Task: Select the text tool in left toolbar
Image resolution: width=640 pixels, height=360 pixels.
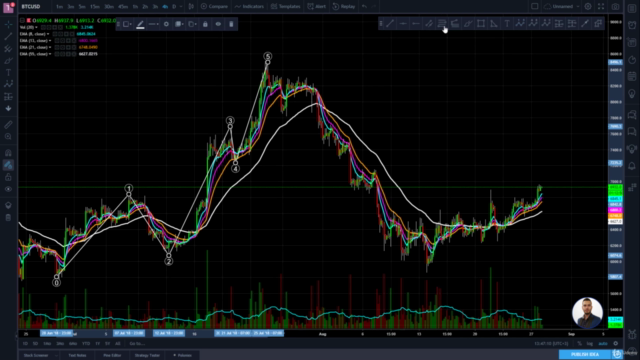Action: coord(8,72)
